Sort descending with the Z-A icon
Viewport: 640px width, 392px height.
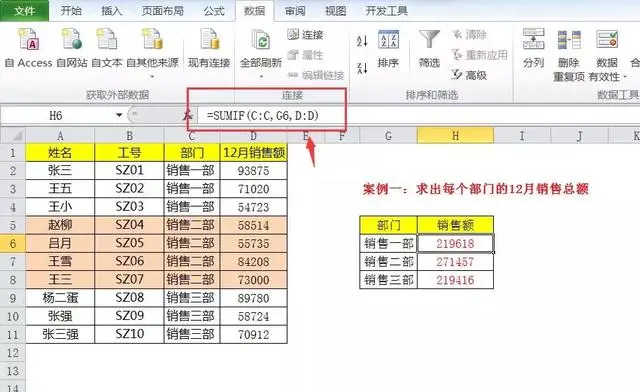tap(362, 68)
